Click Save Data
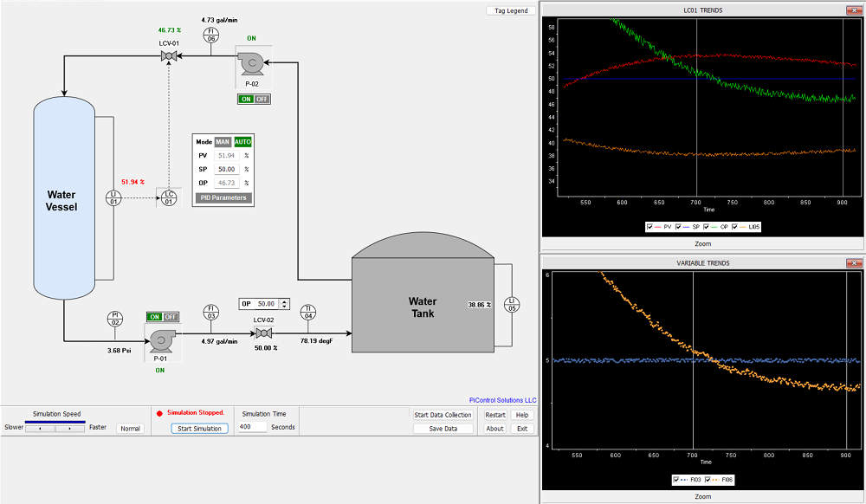The image size is (866, 504). click(443, 429)
